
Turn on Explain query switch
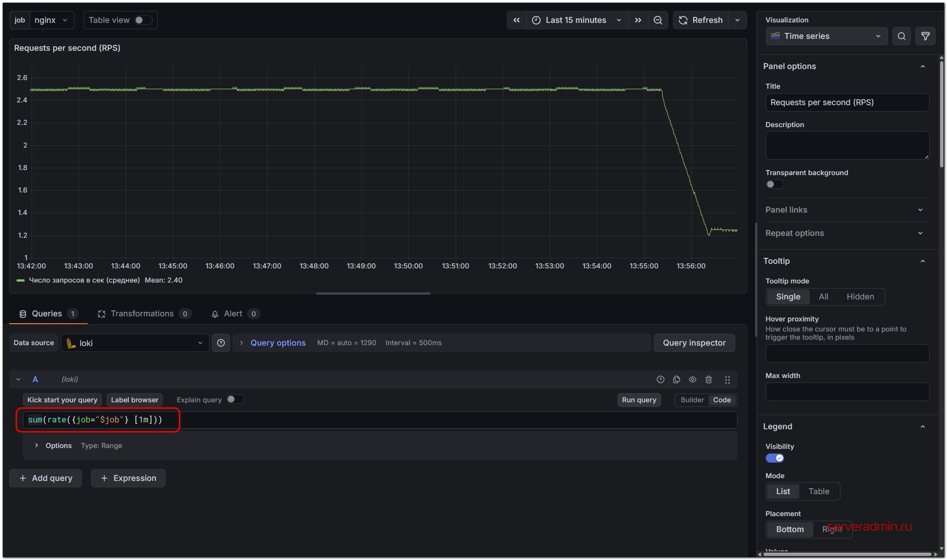235,400
